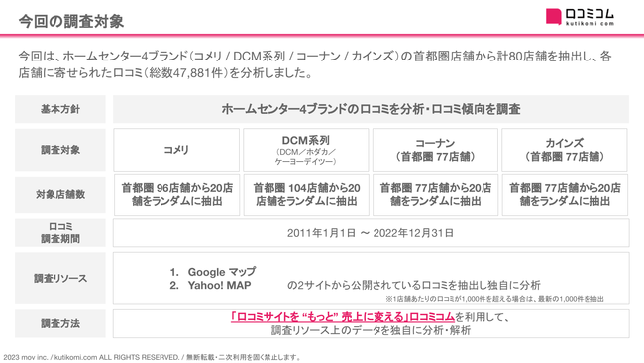Open the 口コミサイトを"もっと"売上に変える口コミコム link

343,317
